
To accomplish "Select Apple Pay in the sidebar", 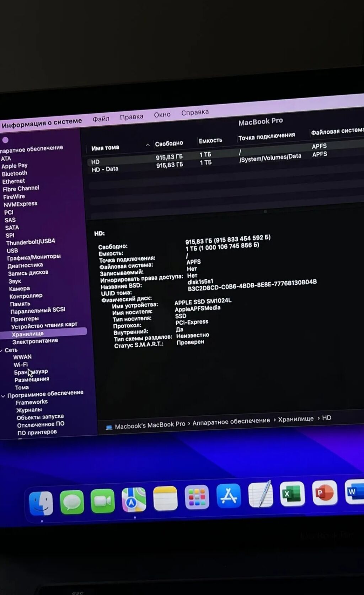I will 15,166.
